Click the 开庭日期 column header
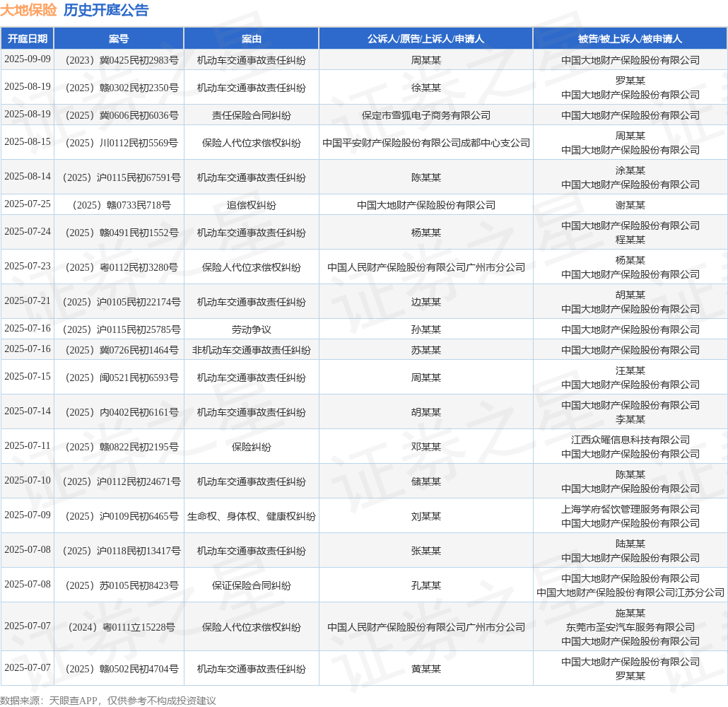 (x=28, y=39)
